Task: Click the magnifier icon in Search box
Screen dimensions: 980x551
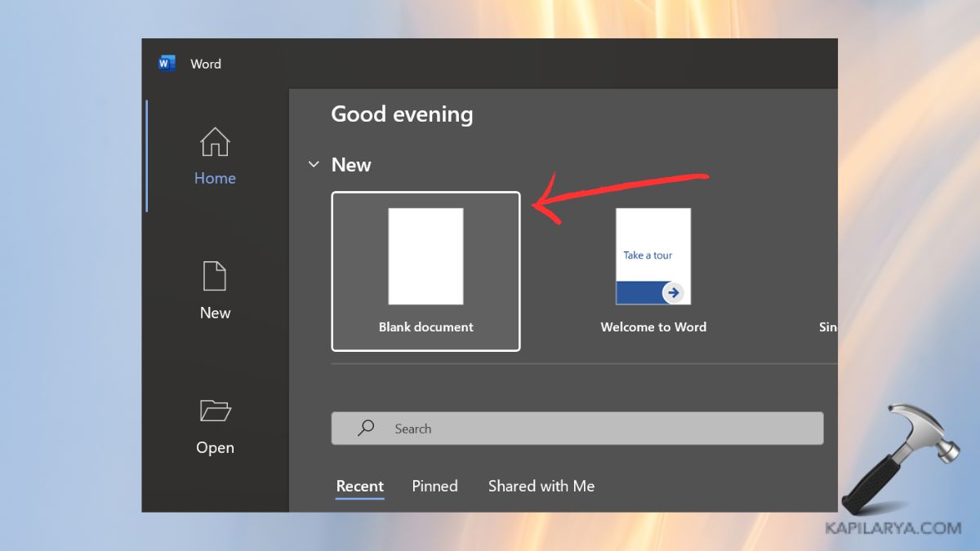Action: point(367,428)
